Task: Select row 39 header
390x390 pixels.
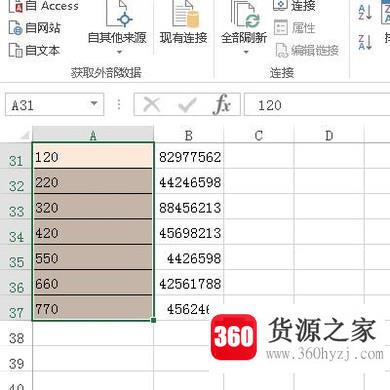Action: pos(16,359)
